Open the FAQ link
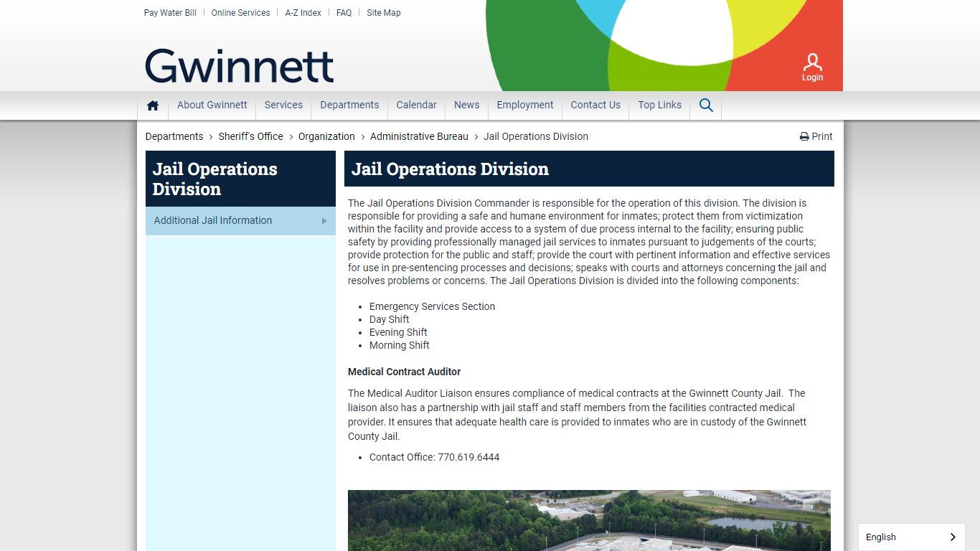The image size is (980, 551). pos(344,13)
